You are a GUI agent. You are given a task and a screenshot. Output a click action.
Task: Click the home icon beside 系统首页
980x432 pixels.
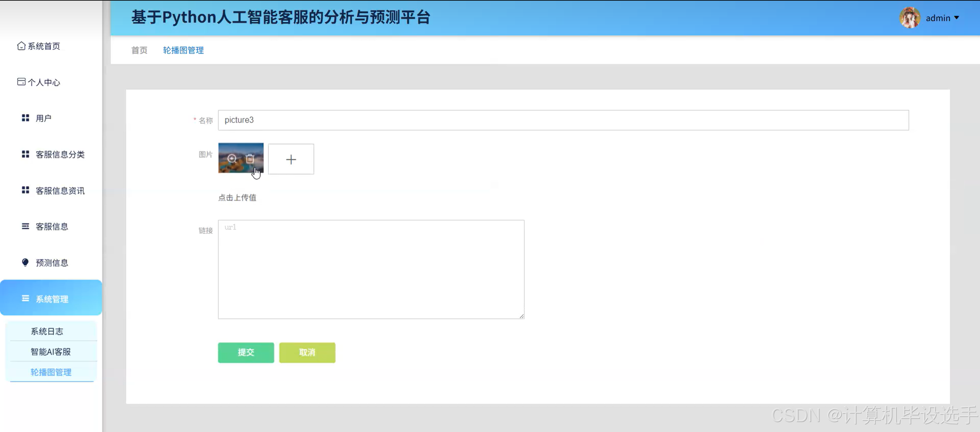tap(21, 46)
